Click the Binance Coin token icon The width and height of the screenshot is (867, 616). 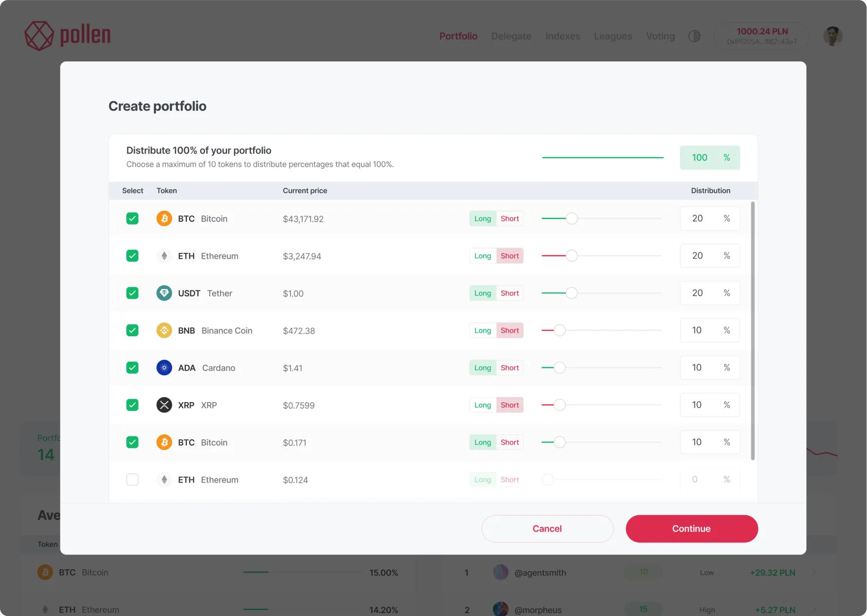coord(164,330)
